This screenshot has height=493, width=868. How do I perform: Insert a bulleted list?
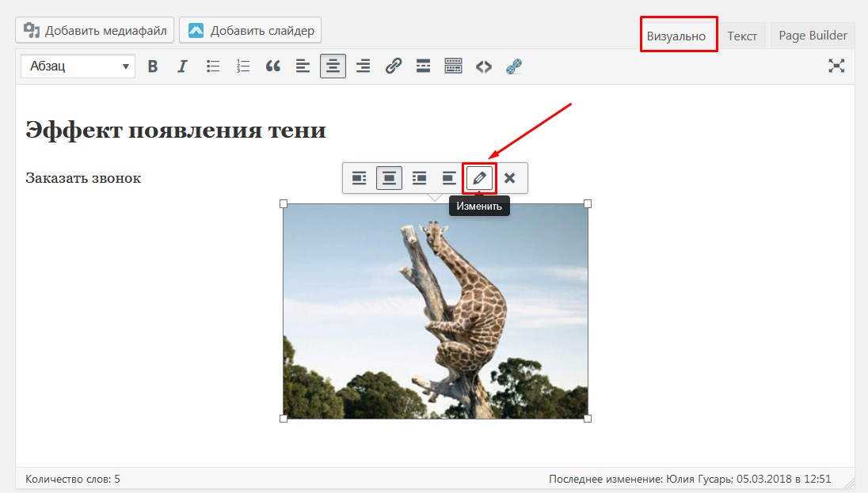(x=213, y=66)
